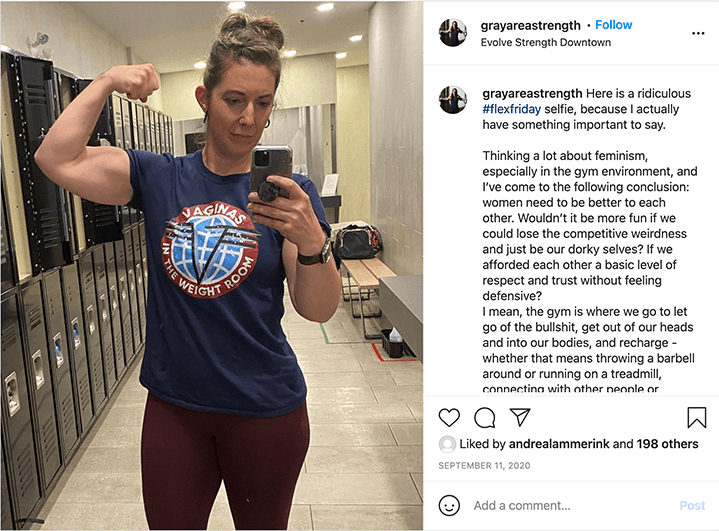Visit andrealammerink's profile
Image resolution: width=719 pixels, height=531 pixels.
[x=559, y=444]
